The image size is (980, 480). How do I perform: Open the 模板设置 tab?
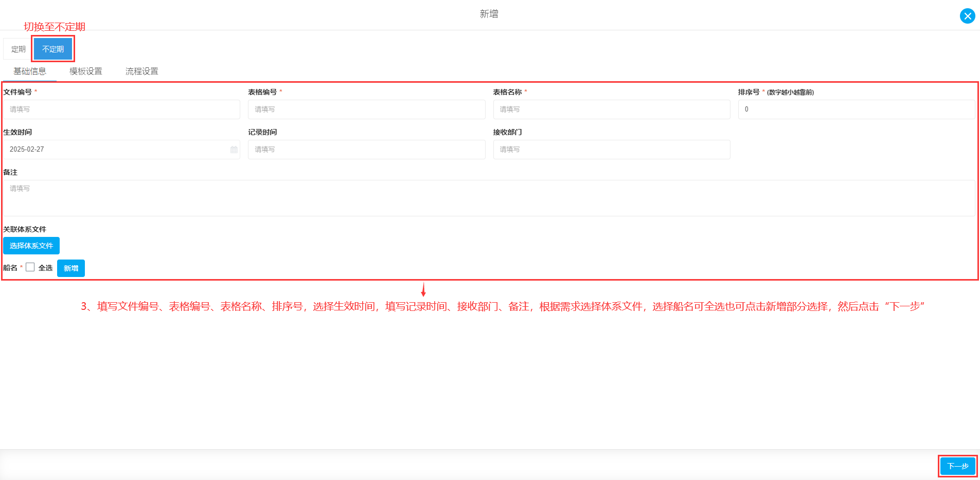coord(86,71)
